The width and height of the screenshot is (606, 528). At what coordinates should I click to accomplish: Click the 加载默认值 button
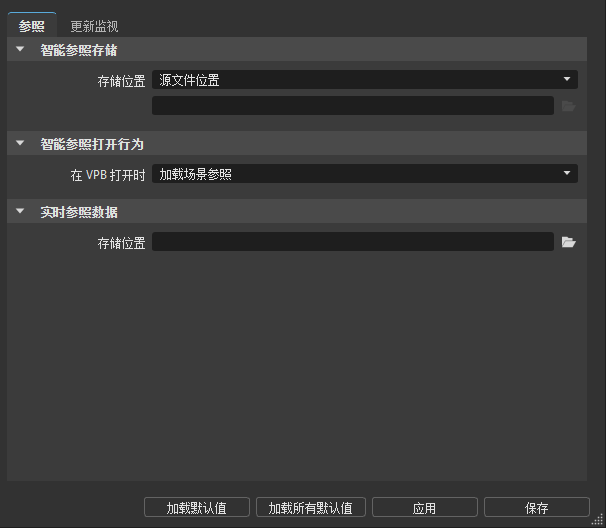pos(197,507)
